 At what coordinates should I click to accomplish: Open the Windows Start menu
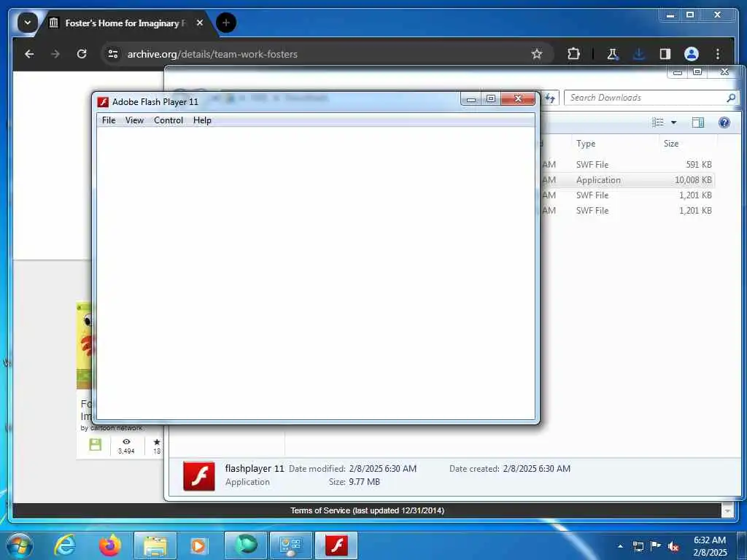tap(20, 545)
